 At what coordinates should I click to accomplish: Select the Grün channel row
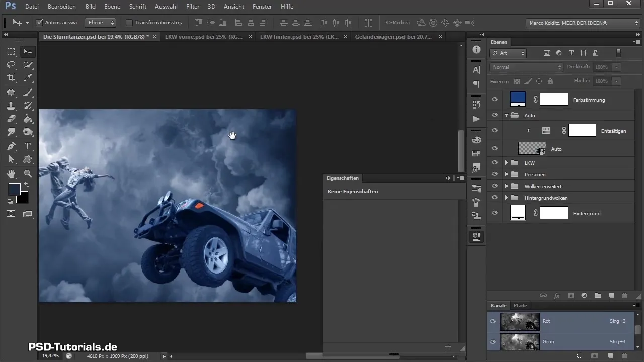point(560,342)
